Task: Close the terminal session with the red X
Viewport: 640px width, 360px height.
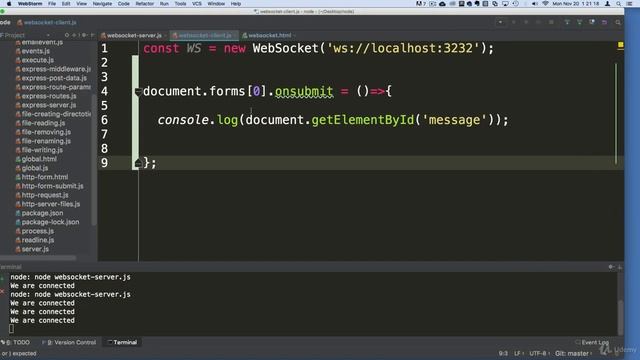Action: tap(2, 291)
